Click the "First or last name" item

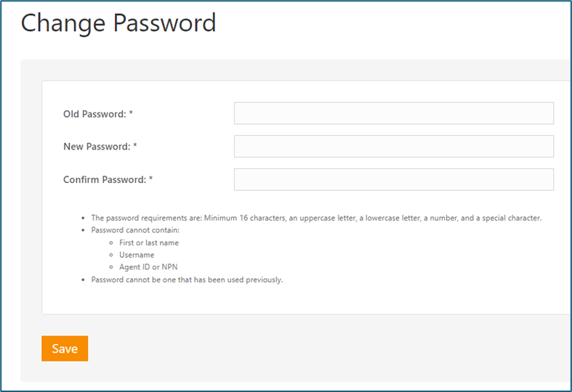click(x=149, y=242)
